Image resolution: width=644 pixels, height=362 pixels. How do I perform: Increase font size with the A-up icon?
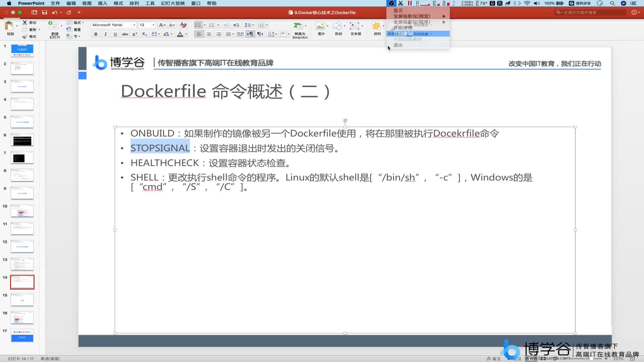[162, 25]
